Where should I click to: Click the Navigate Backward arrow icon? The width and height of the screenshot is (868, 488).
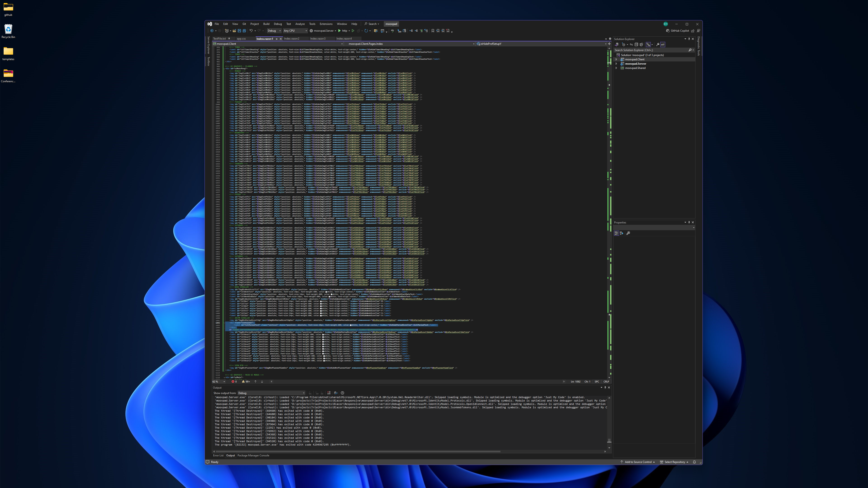click(212, 31)
